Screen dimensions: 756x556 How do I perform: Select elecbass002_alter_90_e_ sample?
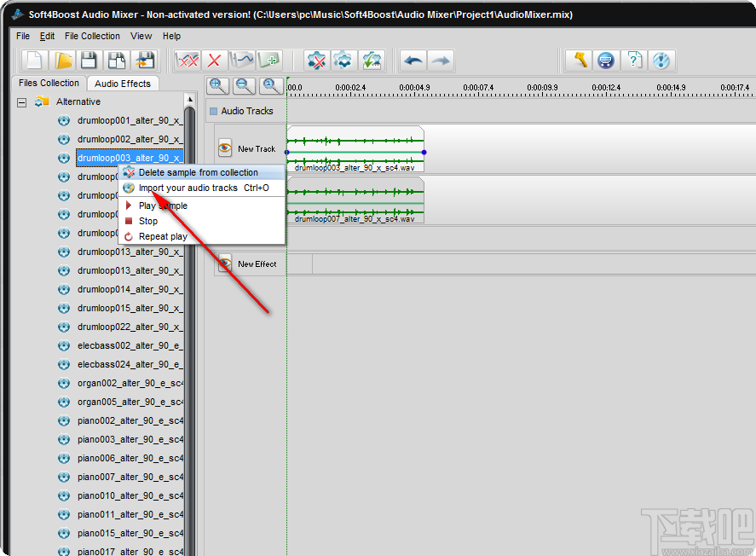click(x=130, y=345)
